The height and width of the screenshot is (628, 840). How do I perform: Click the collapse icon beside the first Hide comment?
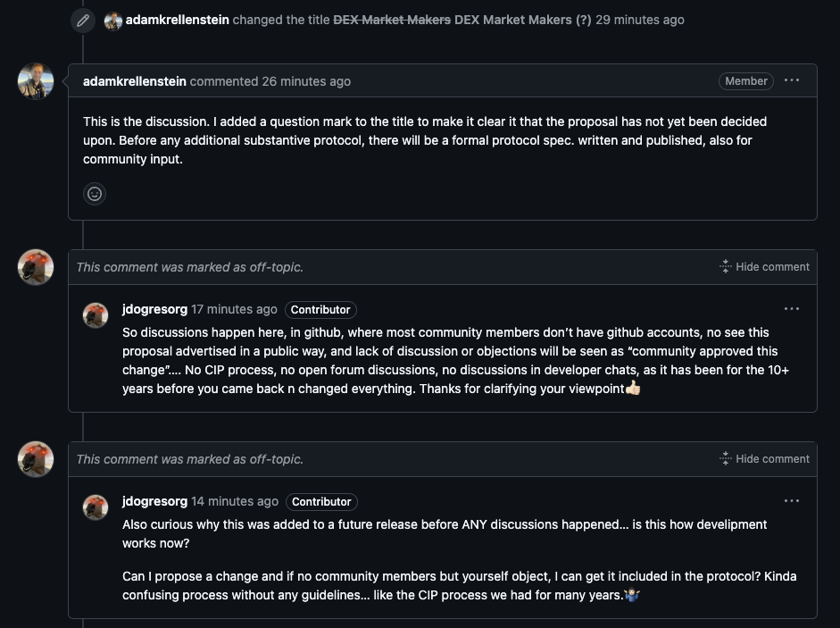726,266
